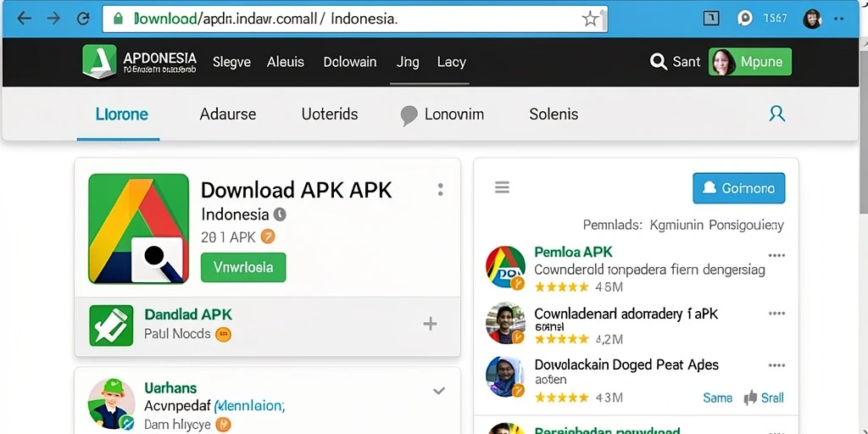This screenshot has width=868, height=434.
Task: Go back with the browser back arrow
Action: click(x=24, y=19)
